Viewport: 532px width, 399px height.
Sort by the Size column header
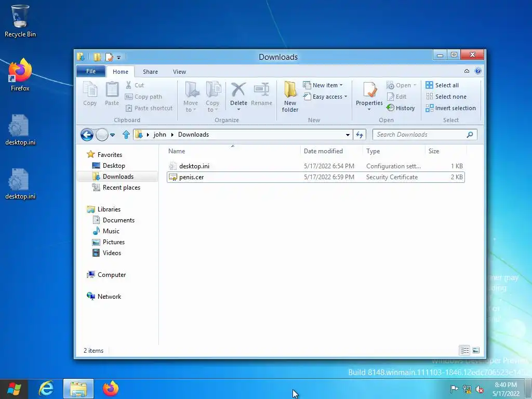446,151
